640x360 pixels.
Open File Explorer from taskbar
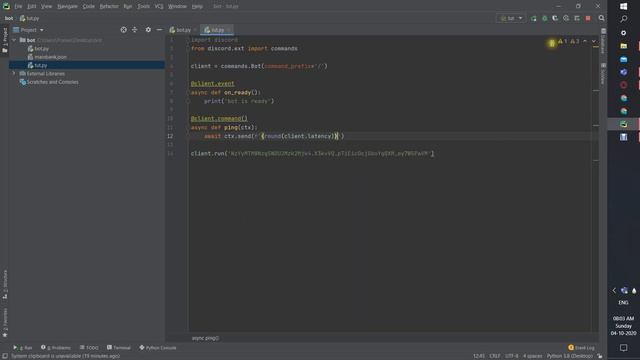[x=624, y=46]
